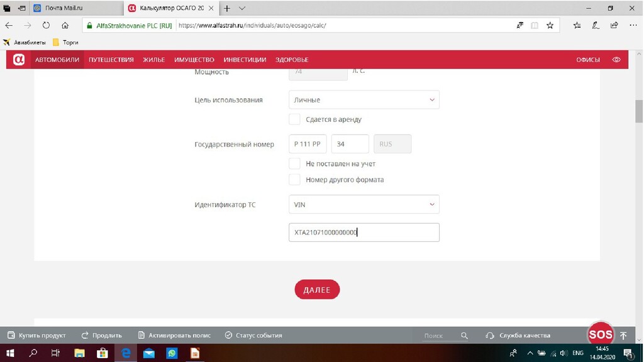
Task: Open Служба качества link
Action: point(518,336)
